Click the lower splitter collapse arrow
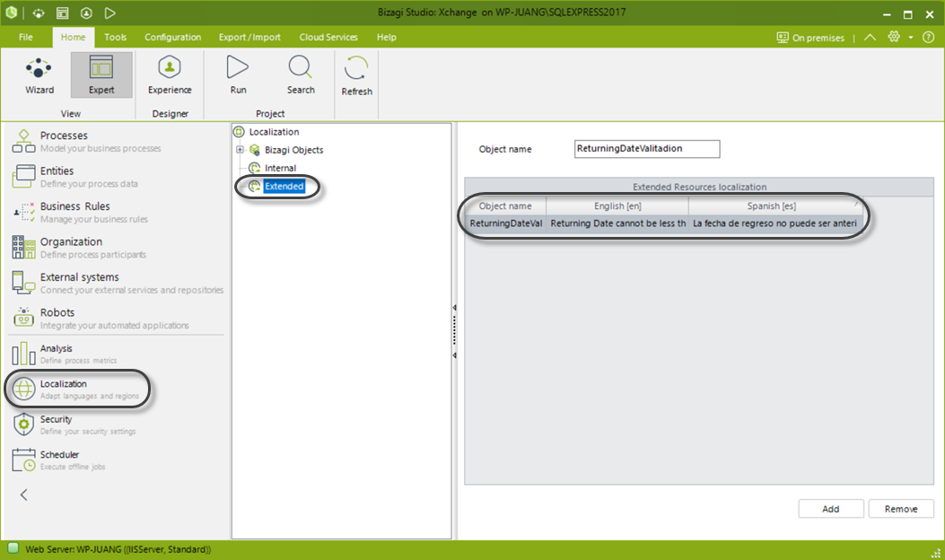This screenshot has height=560, width=945. pos(454,355)
